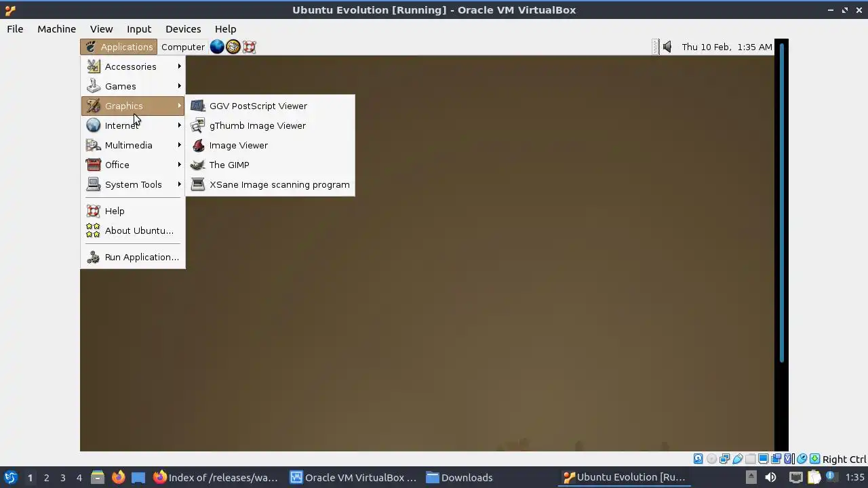Open the VirtualBox View menu

101,29
